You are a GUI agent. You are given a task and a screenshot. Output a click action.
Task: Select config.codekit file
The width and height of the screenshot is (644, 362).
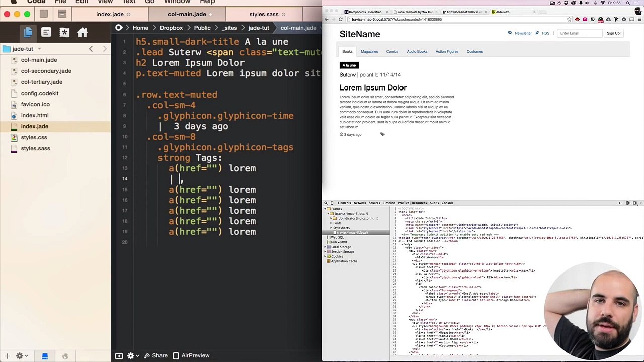click(x=39, y=93)
